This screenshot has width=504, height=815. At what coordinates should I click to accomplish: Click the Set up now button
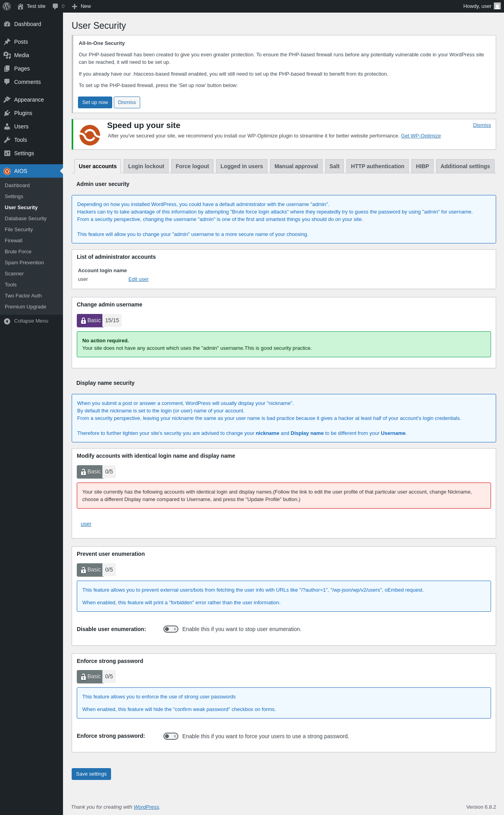pyautogui.click(x=95, y=102)
